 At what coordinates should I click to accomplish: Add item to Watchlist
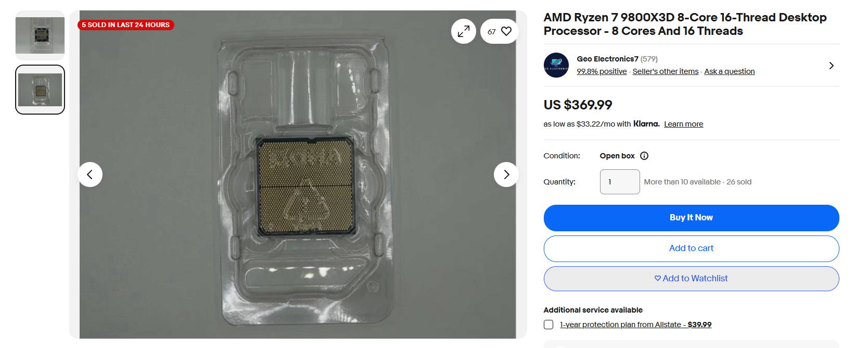[691, 279]
